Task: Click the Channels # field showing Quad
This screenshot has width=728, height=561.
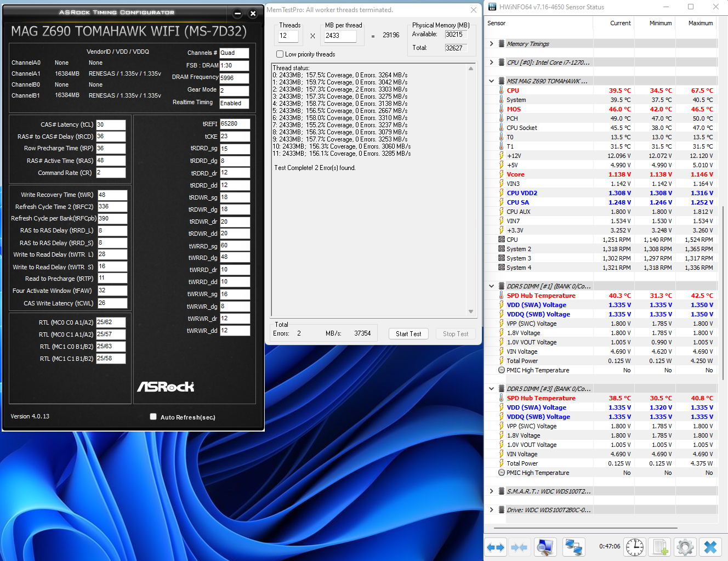Action: tap(234, 53)
